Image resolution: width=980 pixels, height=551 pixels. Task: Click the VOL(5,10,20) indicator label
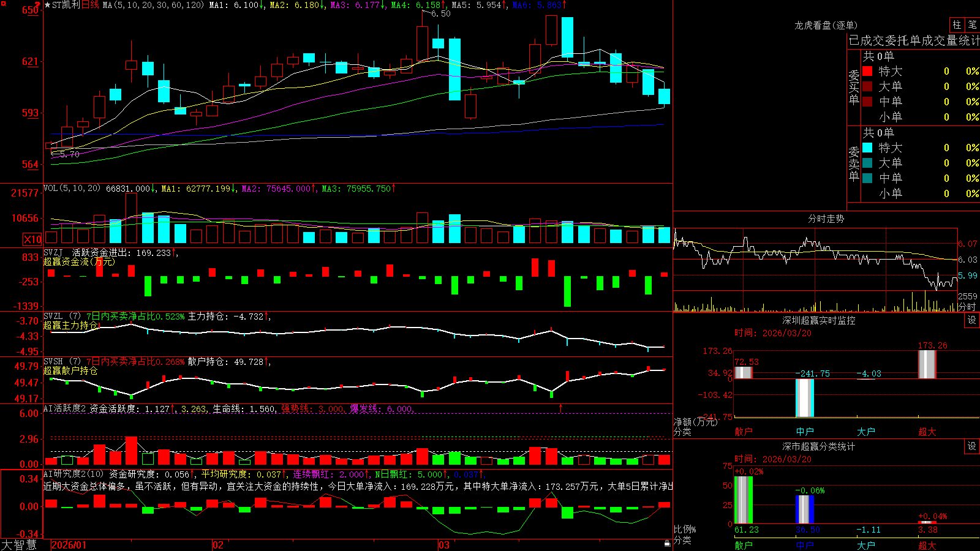[x=72, y=189]
